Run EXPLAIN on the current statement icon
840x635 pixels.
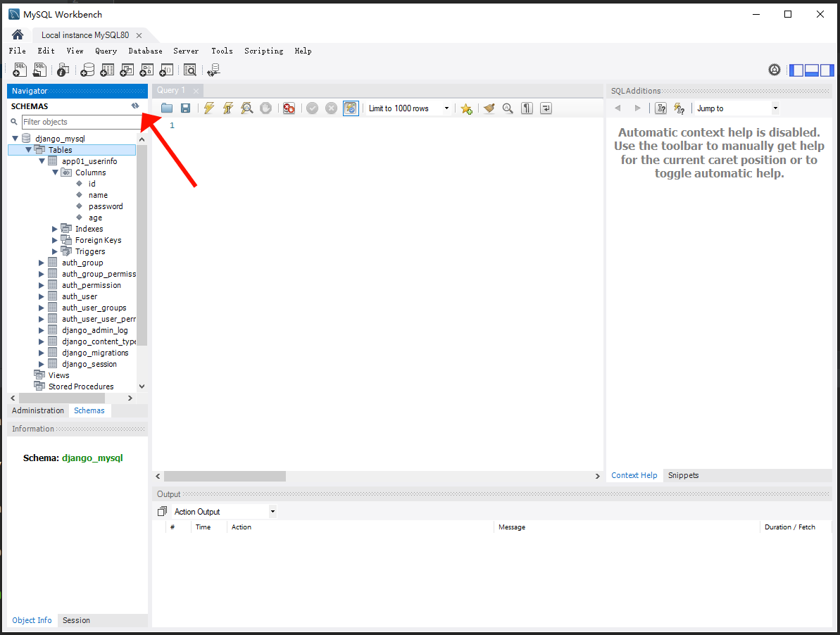[247, 108]
